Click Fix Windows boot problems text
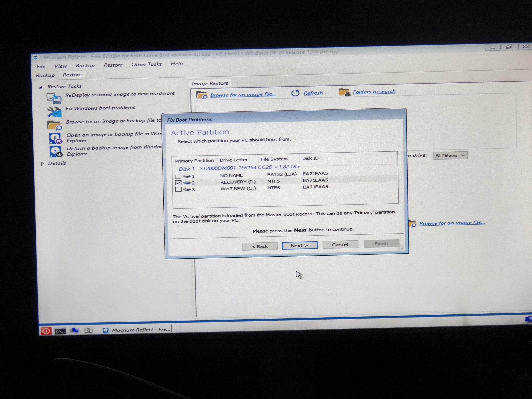Image resolution: width=532 pixels, height=399 pixels. [x=100, y=108]
